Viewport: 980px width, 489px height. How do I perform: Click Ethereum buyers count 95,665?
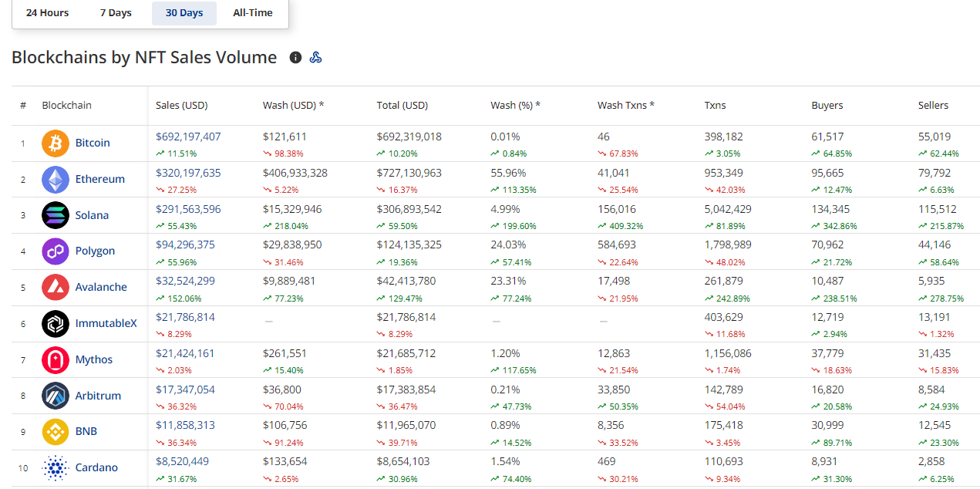[x=827, y=173]
